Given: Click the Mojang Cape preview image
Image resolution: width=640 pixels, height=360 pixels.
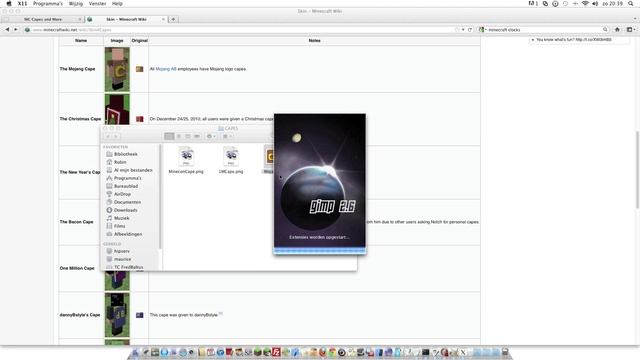Looking at the screenshot, I should tap(117, 69).
